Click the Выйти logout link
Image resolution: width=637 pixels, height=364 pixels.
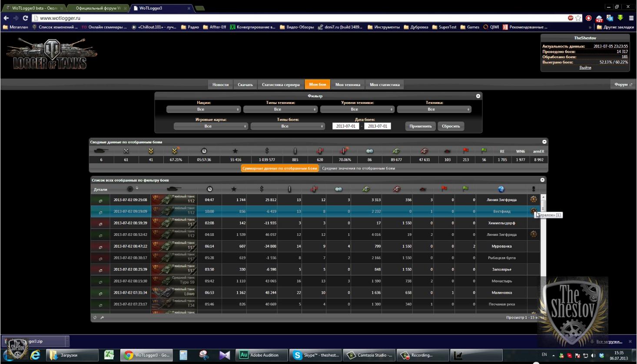click(x=585, y=68)
